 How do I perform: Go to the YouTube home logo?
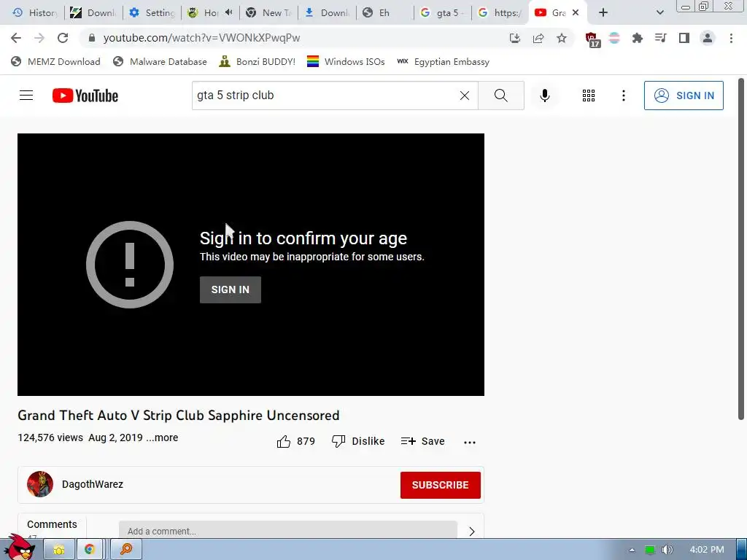pyautogui.click(x=85, y=96)
